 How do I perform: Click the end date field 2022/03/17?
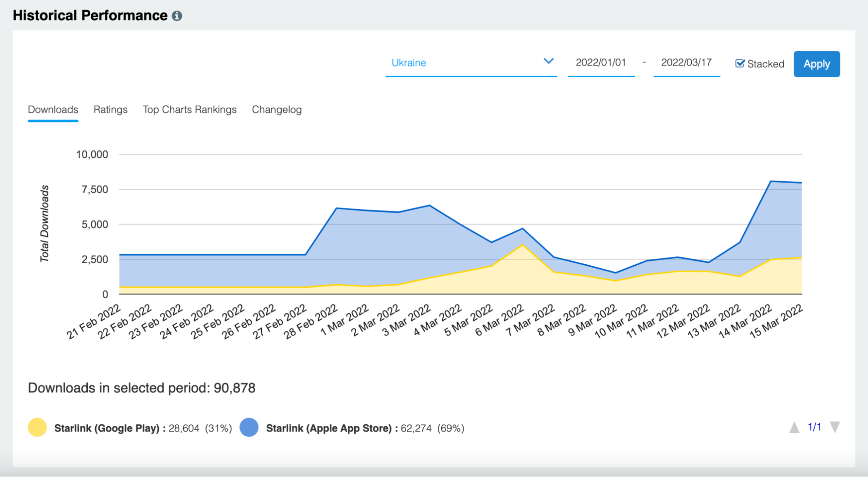(686, 63)
